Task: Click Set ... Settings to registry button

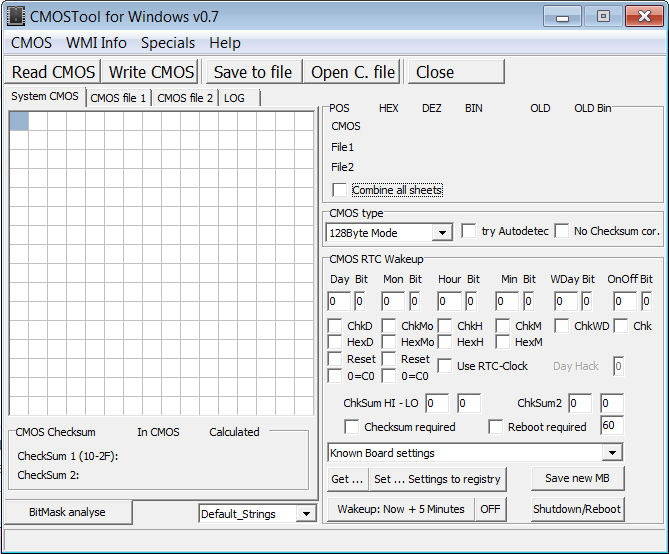Action: pyautogui.click(x=437, y=479)
